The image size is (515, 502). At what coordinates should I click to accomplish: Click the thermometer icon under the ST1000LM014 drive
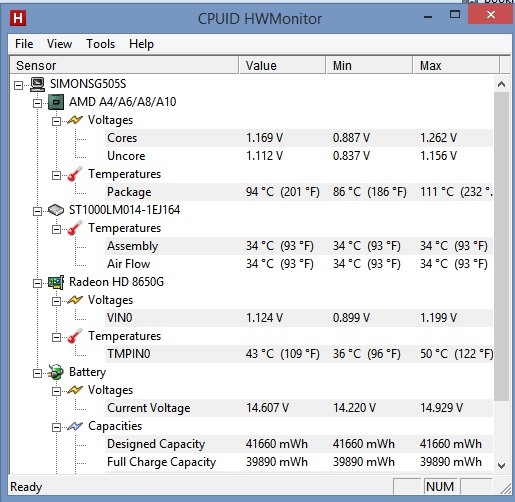pos(75,228)
